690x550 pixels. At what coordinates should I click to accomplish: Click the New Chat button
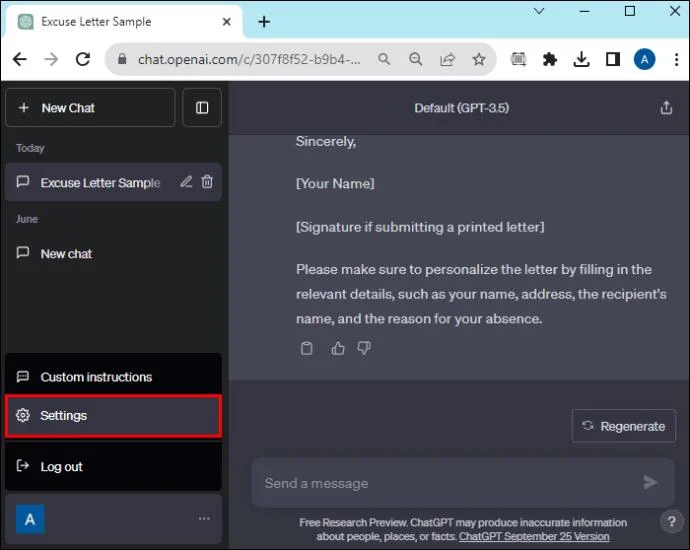click(x=90, y=108)
